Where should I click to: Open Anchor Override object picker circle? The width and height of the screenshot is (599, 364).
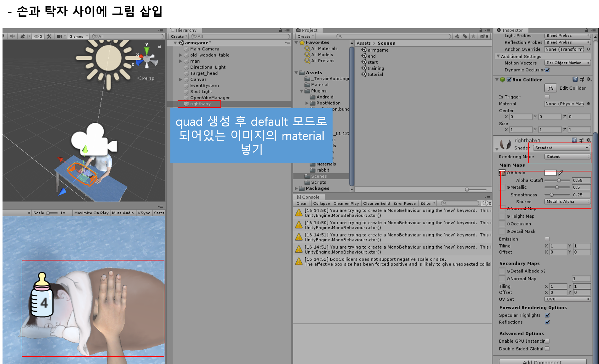[588, 49]
